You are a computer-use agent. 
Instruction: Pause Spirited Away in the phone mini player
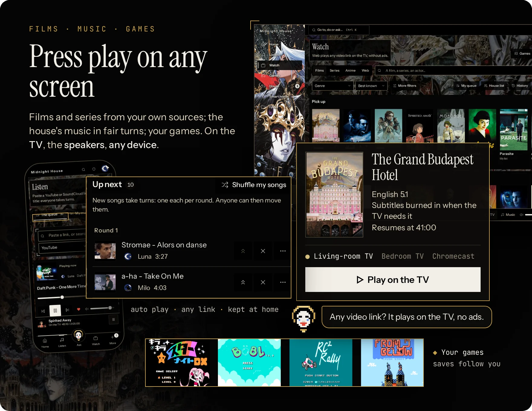click(x=114, y=319)
